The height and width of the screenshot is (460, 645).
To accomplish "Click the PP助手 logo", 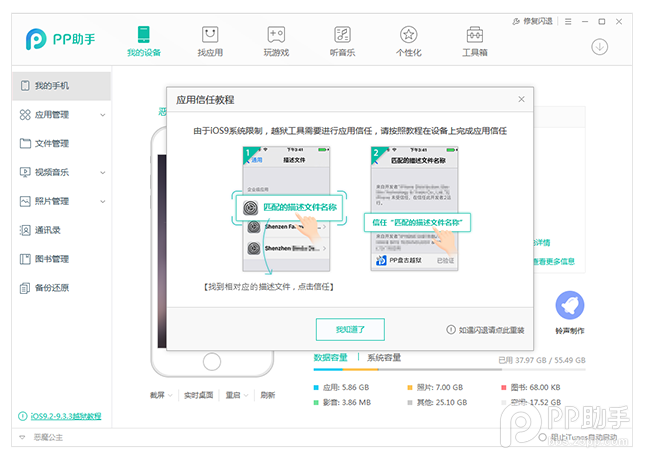I will pyautogui.click(x=60, y=39).
